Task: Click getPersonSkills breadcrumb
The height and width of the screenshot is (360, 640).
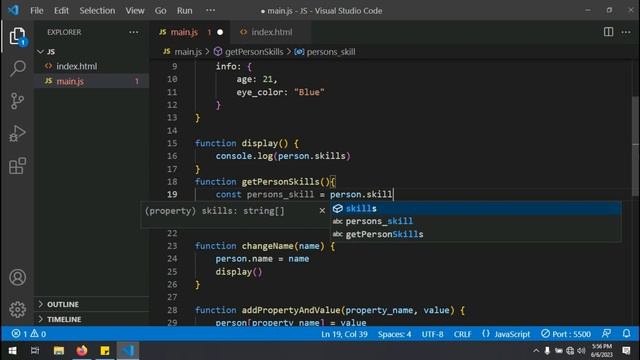Action: 254,52
